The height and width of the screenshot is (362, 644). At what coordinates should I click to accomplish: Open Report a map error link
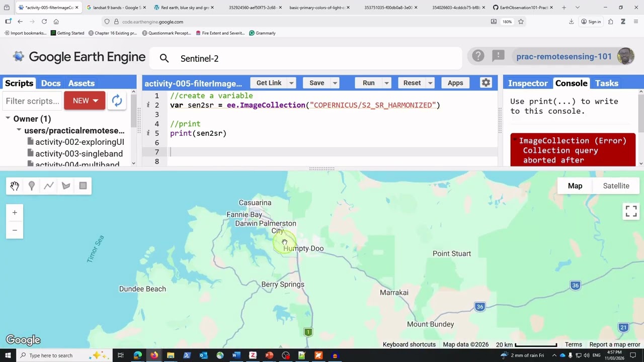pos(614,344)
